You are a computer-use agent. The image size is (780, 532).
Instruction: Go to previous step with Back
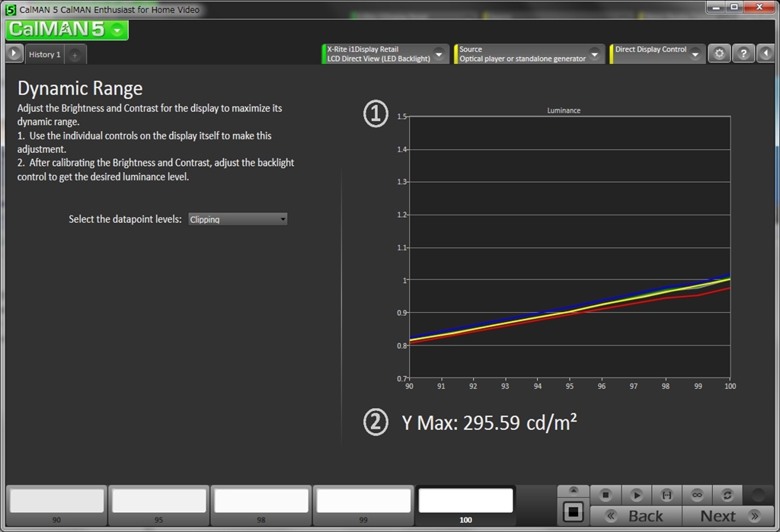click(636, 516)
